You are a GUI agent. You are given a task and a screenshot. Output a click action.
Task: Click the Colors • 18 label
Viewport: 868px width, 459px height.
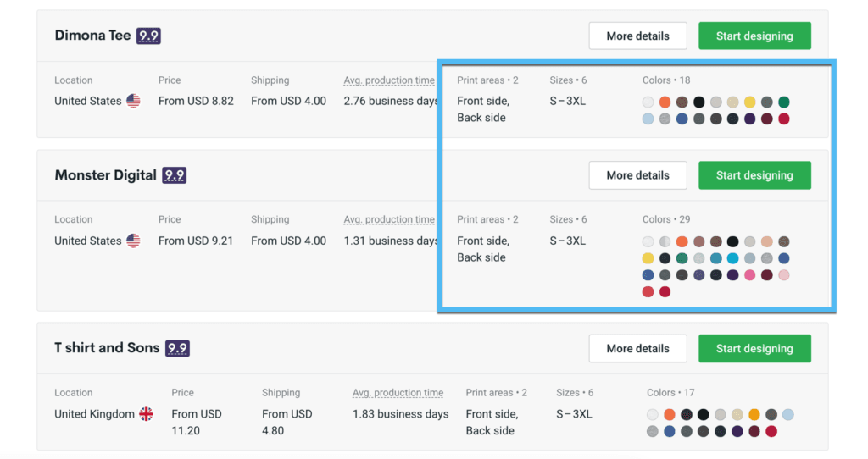[666, 80]
